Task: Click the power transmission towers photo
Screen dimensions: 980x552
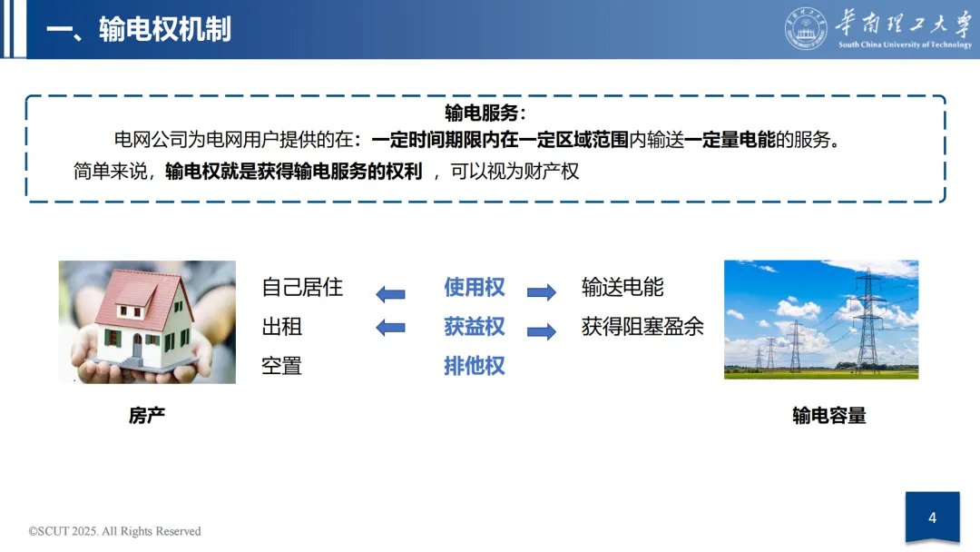Action: (821, 320)
